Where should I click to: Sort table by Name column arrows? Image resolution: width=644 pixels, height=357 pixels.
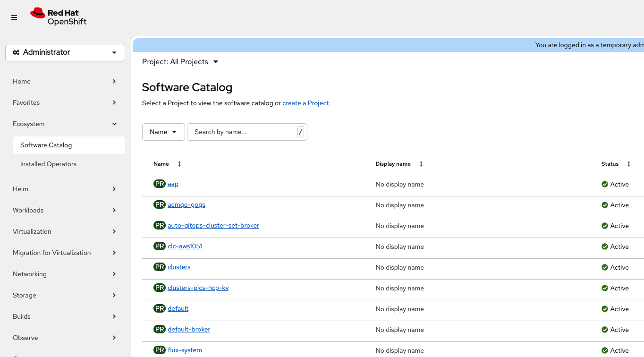179,164
